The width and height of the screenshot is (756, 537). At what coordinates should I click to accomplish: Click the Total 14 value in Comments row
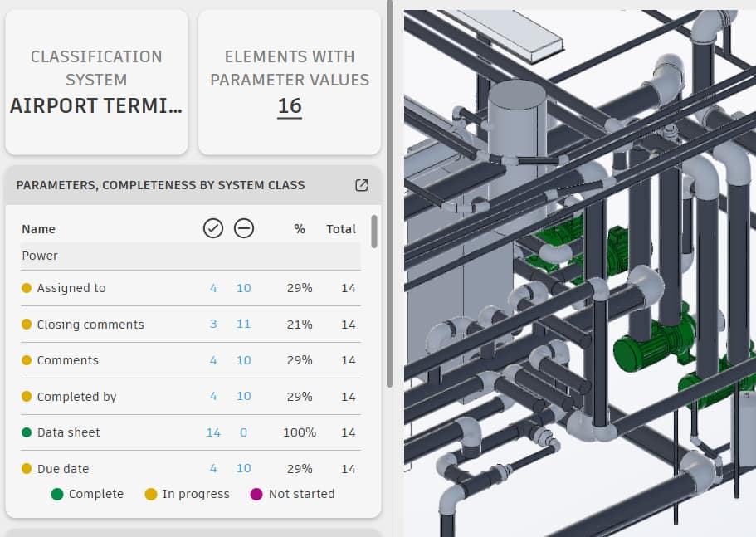[349, 360]
